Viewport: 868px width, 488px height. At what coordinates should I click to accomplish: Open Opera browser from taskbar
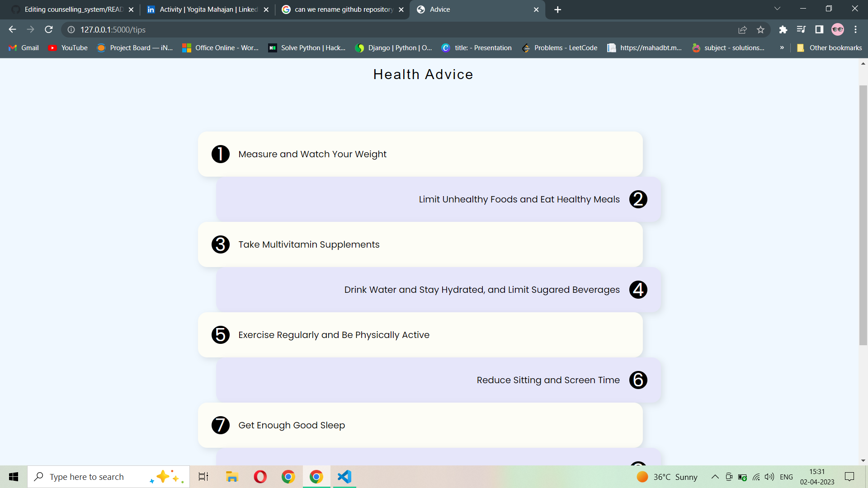tap(260, 477)
